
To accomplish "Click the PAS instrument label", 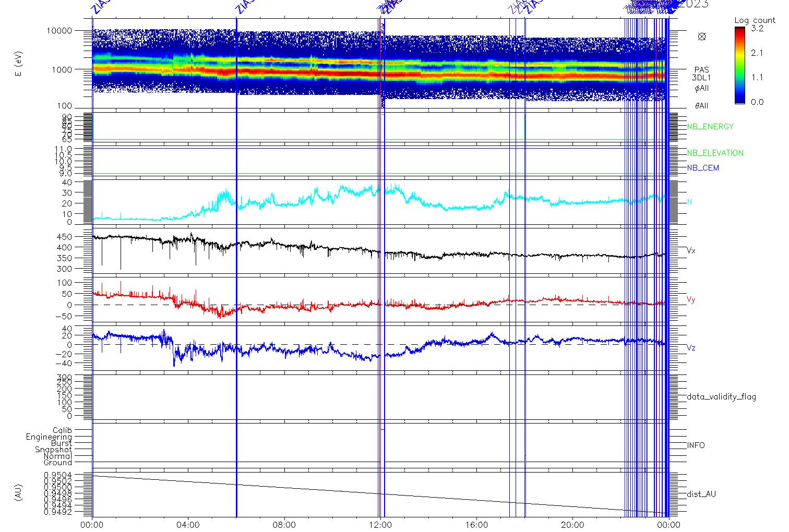I will point(702,70).
